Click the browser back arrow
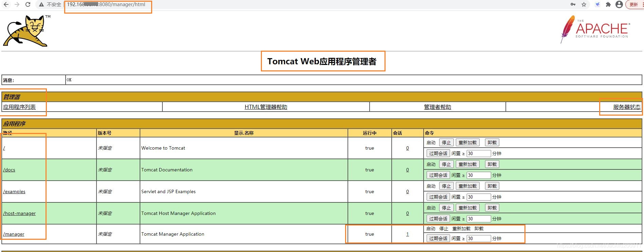The image size is (644, 252). [6, 4]
